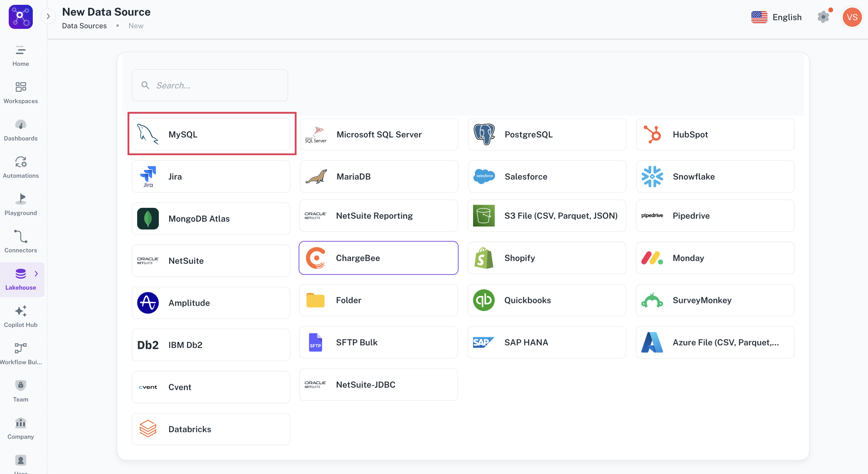Image resolution: width=868 pixels, height=474 pixels.
Task: Open the VS user avatar menu
Action: pyautogui.click(x=852, y=17)
